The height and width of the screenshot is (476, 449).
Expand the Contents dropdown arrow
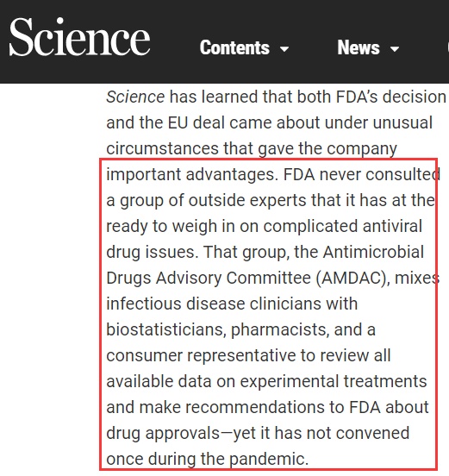[x=284, y=49]
